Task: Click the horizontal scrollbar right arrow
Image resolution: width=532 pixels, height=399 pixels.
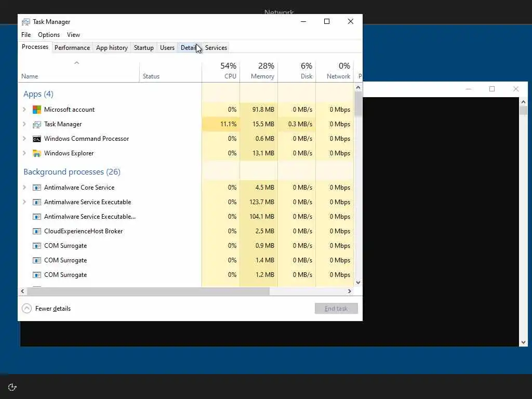Action: coord(350,291)
